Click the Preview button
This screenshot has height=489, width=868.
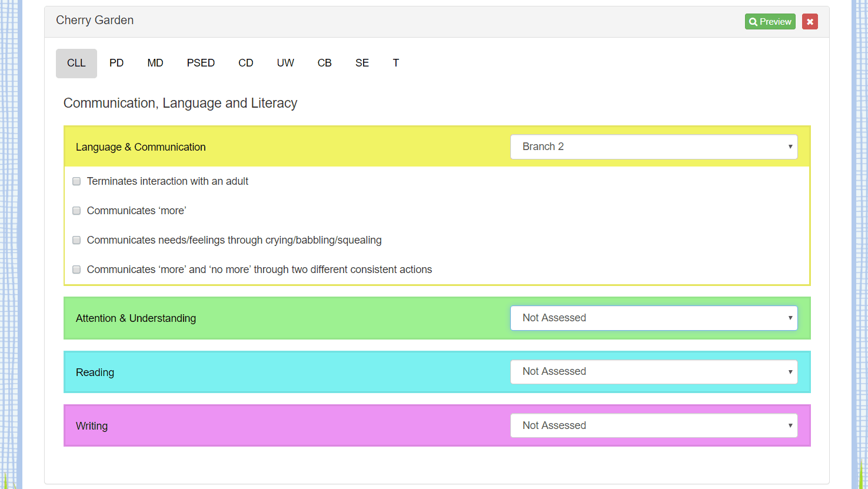(x=770, y=21)
